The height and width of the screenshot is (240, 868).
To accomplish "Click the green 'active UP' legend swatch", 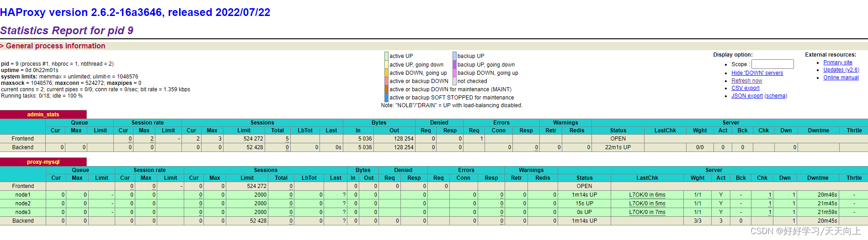I will [387, 56].
